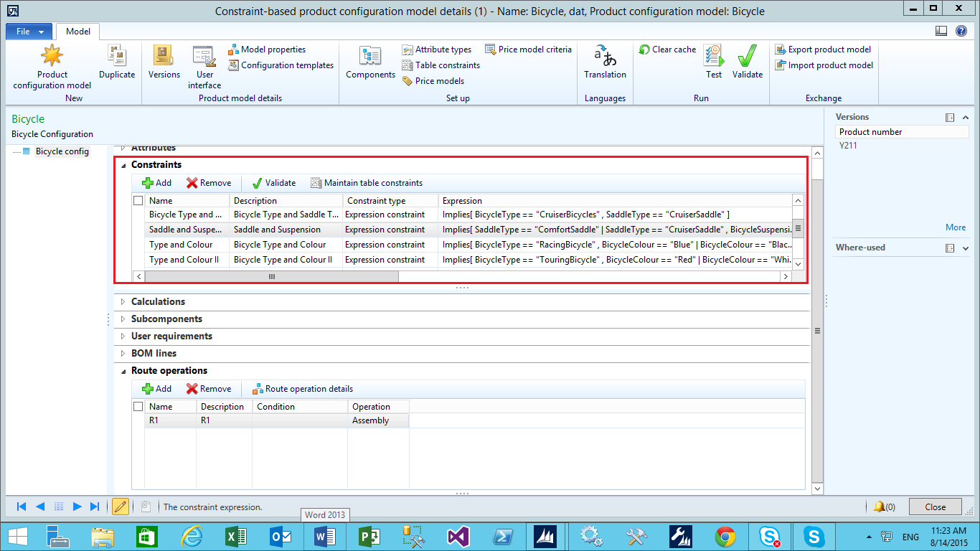Open Route operation details
980x551 pixels.
[302, 389]
